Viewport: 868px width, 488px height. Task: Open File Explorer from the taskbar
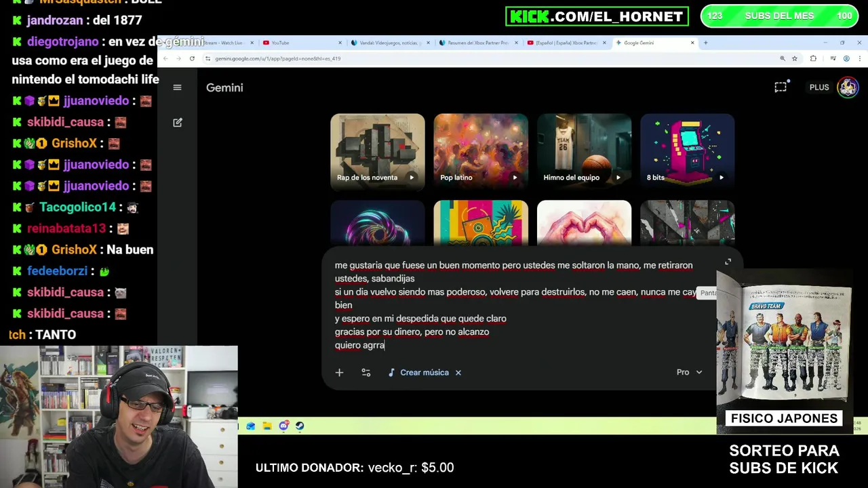(x=267, y=426)
